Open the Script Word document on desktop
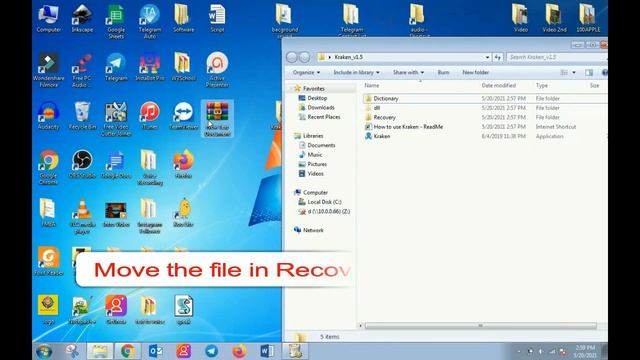The height and width of the screenshot is (360, 640). (x=217, y=19)
